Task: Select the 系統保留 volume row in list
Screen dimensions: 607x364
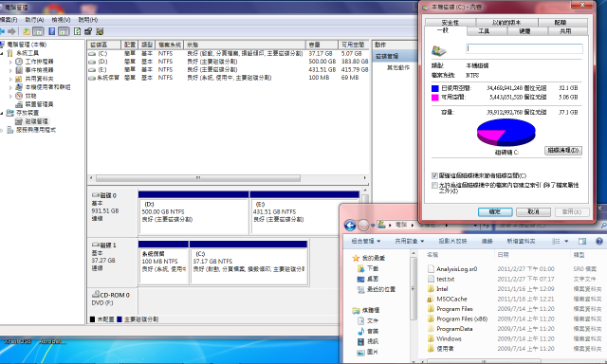Action: (x=228, y=78)
